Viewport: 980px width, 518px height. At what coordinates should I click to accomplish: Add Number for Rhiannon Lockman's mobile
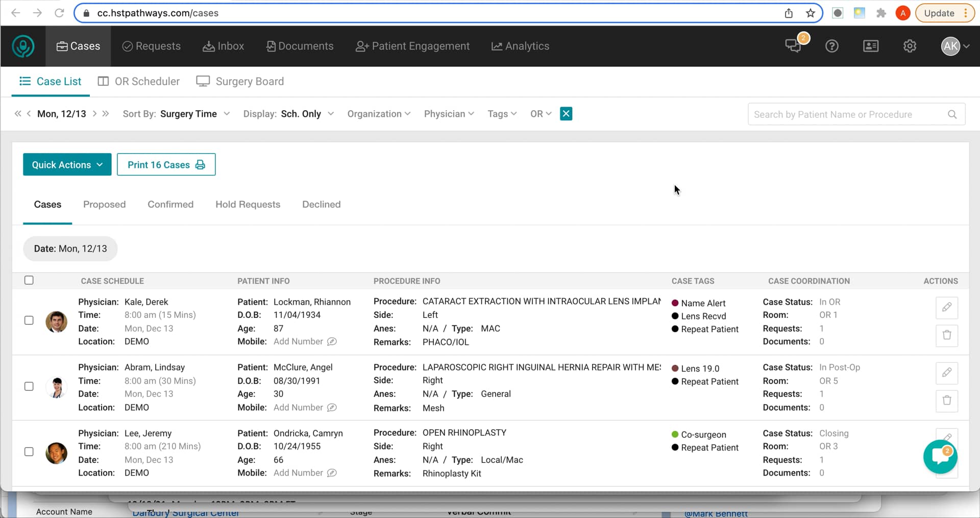tap(298, 341)
